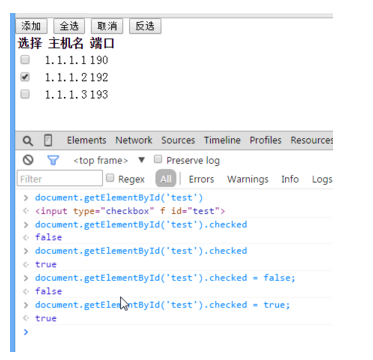Click the 主机名 column header
The height and width of the screenshot is (360, 373).
tap(66, 43)
